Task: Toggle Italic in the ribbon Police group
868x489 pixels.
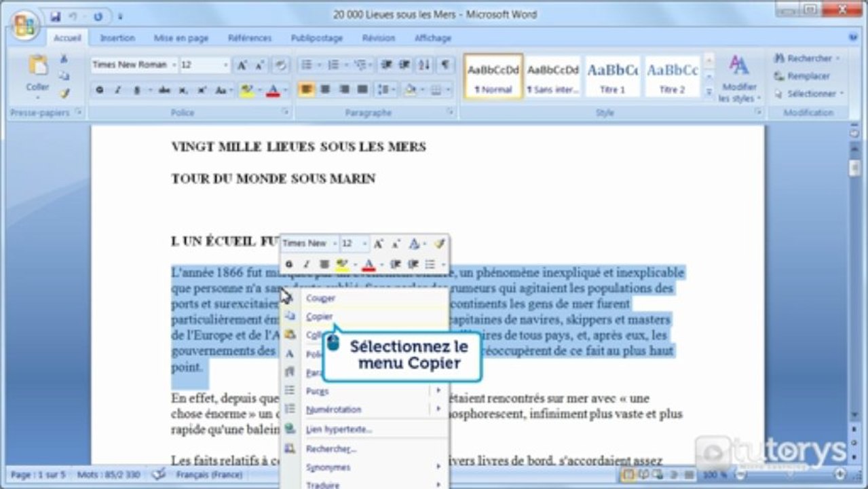Action: click(117, 90)
